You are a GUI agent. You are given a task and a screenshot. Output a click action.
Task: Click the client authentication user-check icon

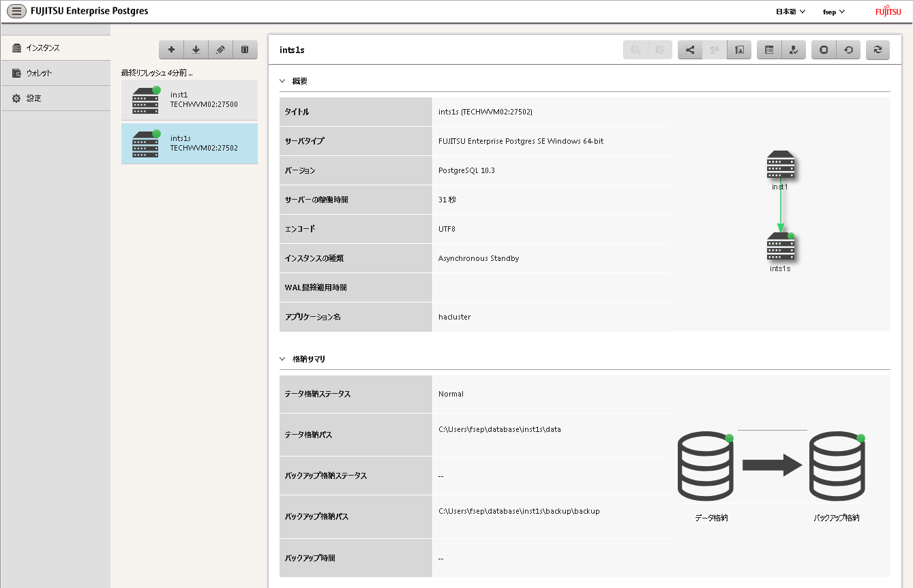tap(794, 50)
